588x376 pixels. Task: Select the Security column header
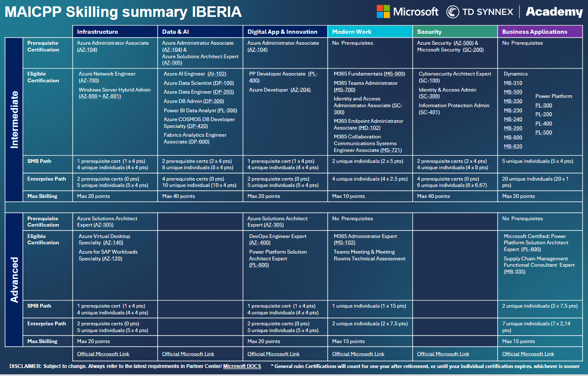pyautogui.click(x=455, y=32)
